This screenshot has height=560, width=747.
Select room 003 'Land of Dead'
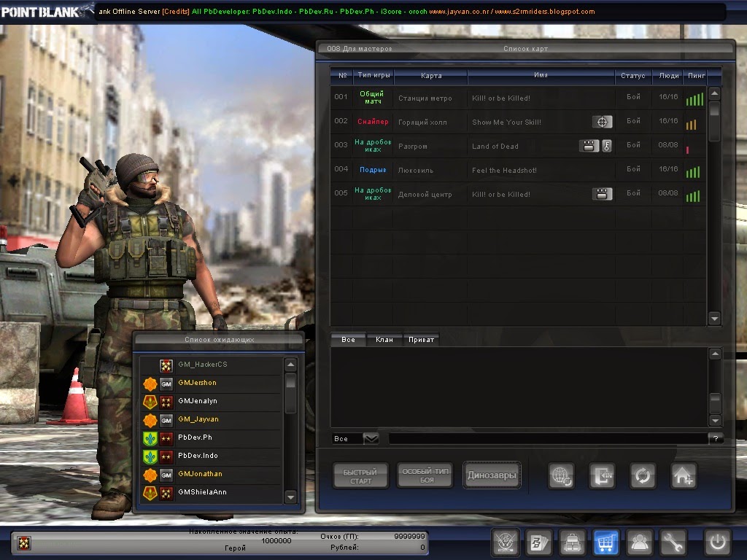pos(519,146)
